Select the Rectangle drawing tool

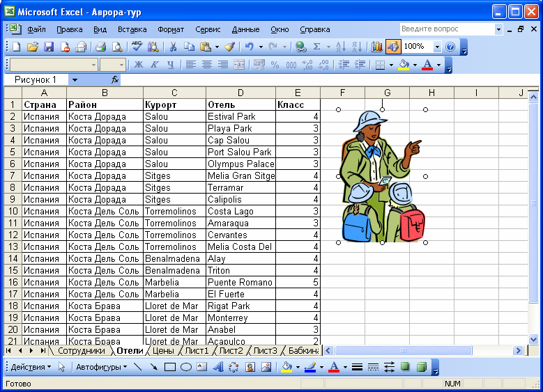point(169,367)
